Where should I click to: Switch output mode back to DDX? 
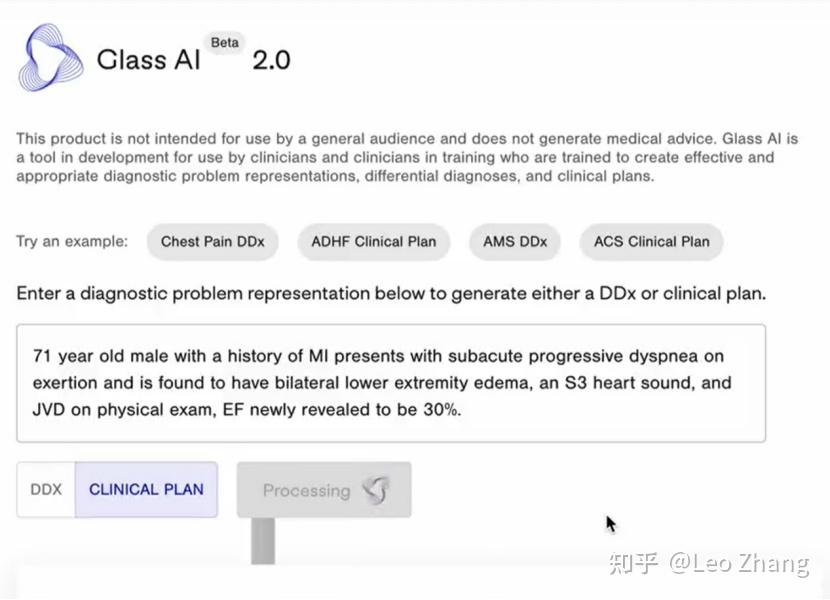pyautogui.click(x=45, y=489)
